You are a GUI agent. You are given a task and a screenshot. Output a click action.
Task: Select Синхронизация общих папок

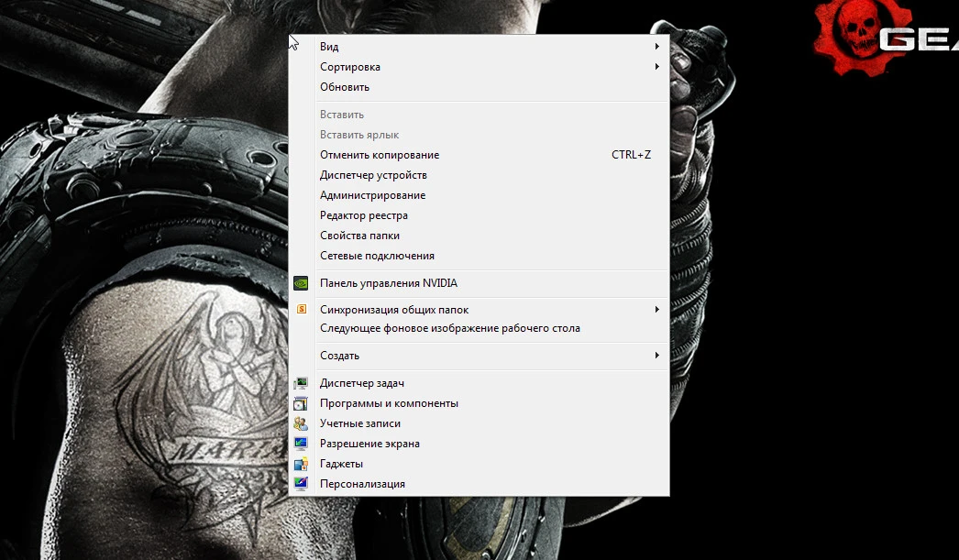point(479,310)
